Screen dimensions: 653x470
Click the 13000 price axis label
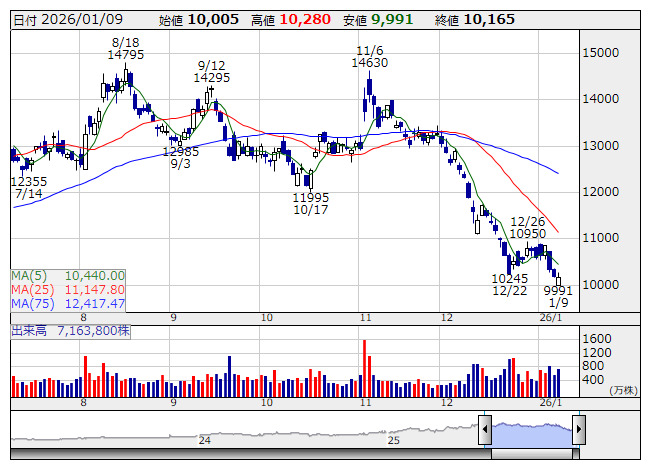point(601,146)
